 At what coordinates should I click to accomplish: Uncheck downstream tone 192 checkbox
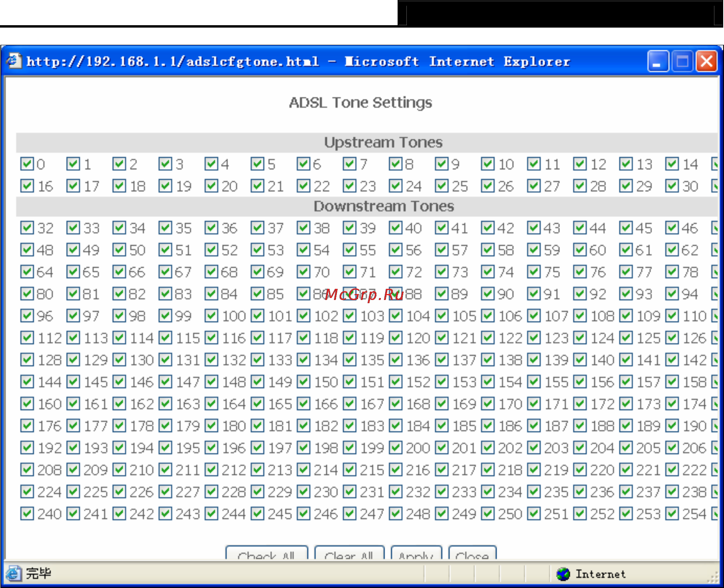27,448
